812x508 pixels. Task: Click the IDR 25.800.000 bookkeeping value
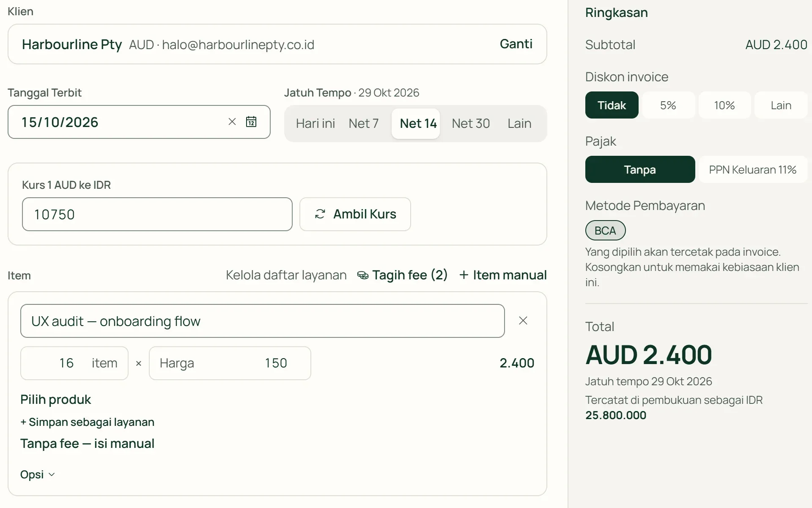(x=616, y=415)
